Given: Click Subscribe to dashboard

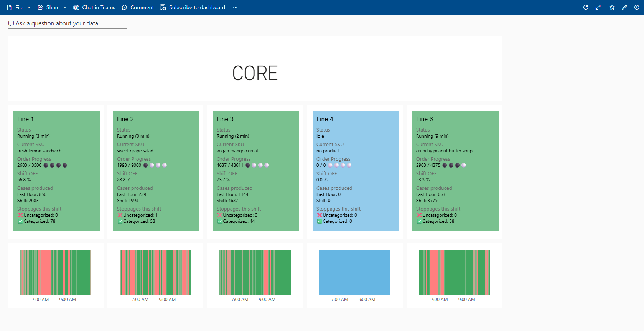Looking at the screenshot, I should [193, 7].
